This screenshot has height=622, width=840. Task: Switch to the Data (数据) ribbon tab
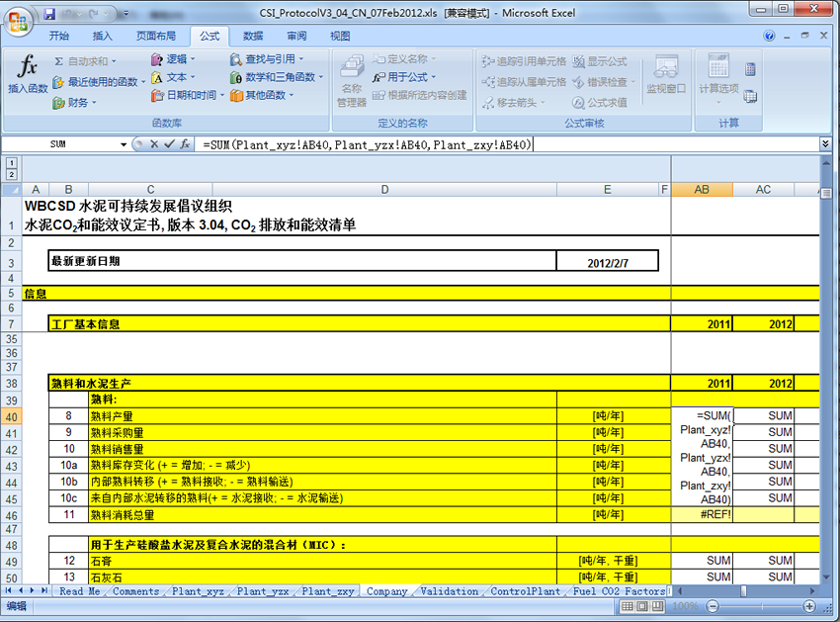coord(253,37)
